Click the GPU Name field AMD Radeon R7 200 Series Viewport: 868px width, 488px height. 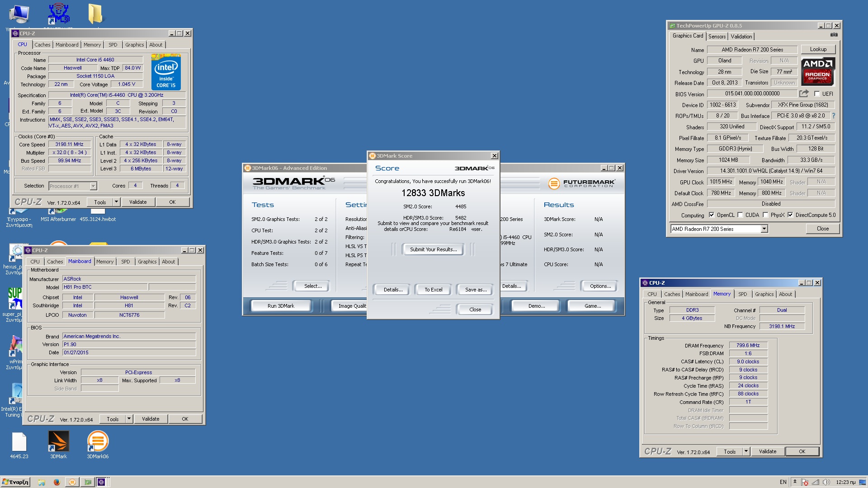(752, 50)
